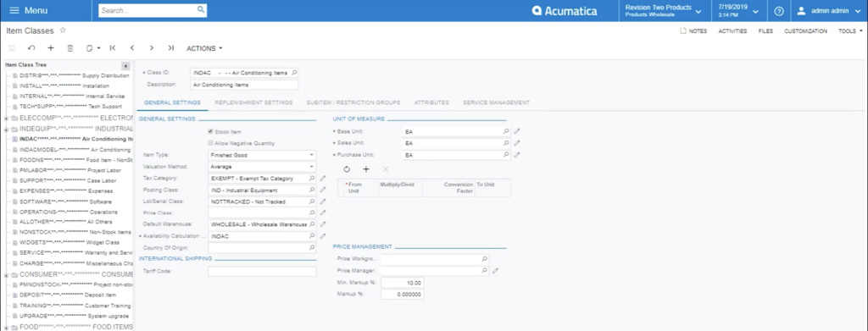The image size is (868, 331).
Task: Click the Conversion Factor column header
Action: [x=448, y=187]
